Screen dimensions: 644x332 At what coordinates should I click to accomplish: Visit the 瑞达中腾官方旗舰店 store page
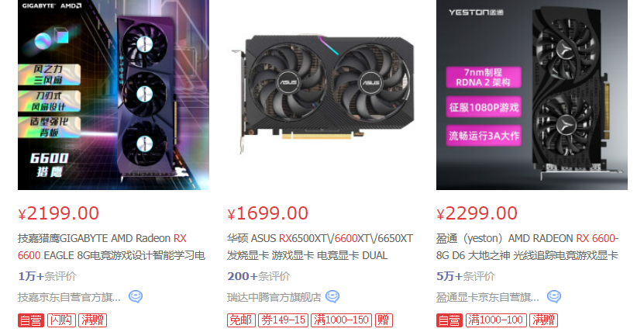[274, 296]
